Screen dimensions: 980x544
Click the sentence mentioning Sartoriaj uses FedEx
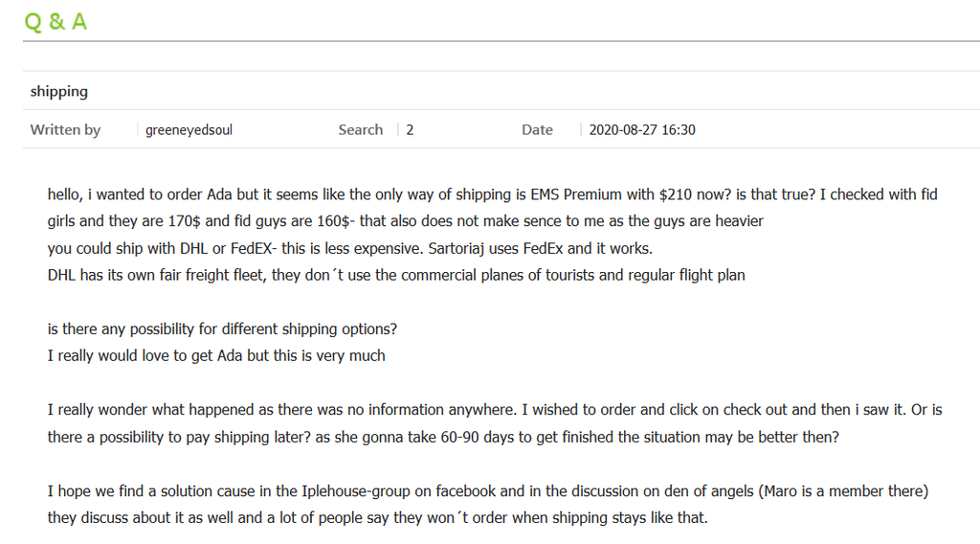point(540,248)
